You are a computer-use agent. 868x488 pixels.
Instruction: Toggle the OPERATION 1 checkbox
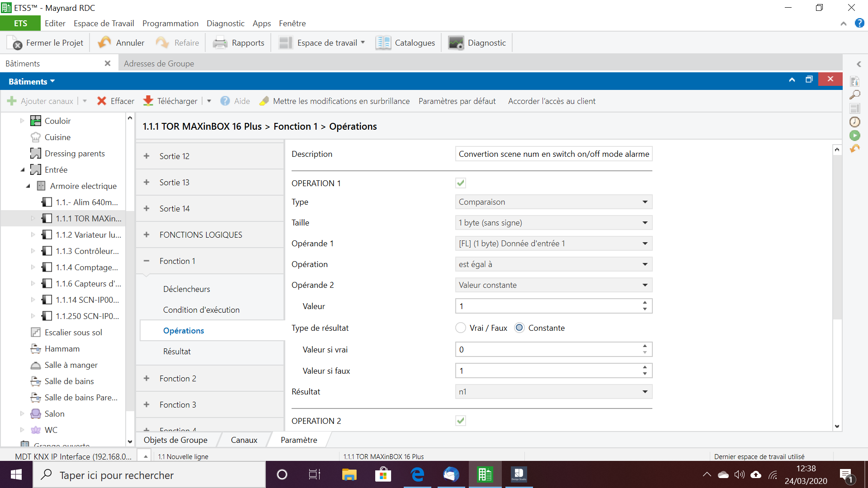click(x=461, y=183)
